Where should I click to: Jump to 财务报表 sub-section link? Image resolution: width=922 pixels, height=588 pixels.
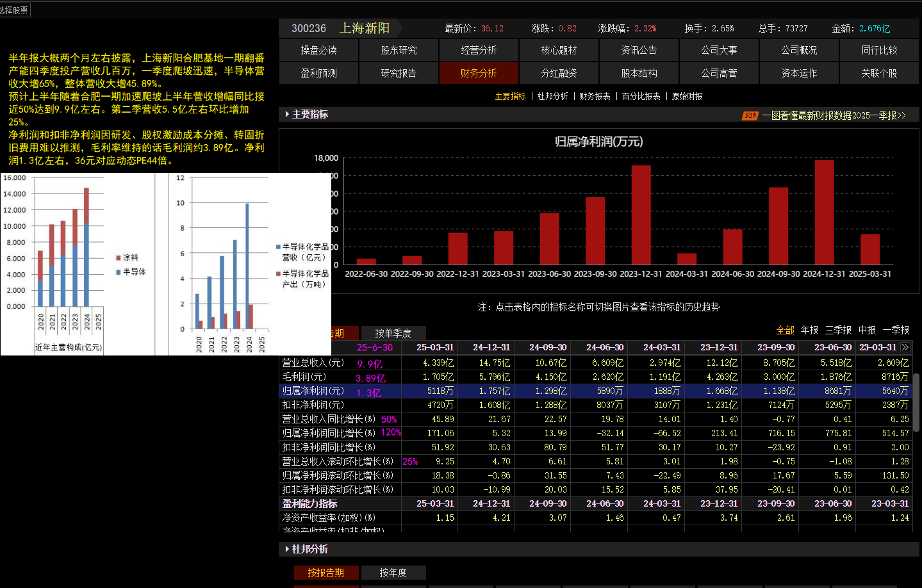coord(595,96)
